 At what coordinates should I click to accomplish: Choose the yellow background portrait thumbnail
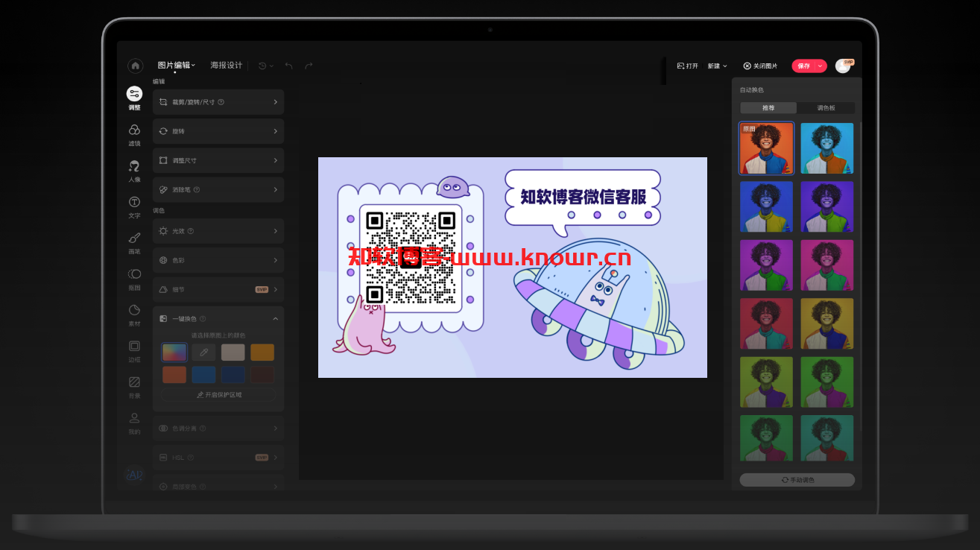coord(827,324)
